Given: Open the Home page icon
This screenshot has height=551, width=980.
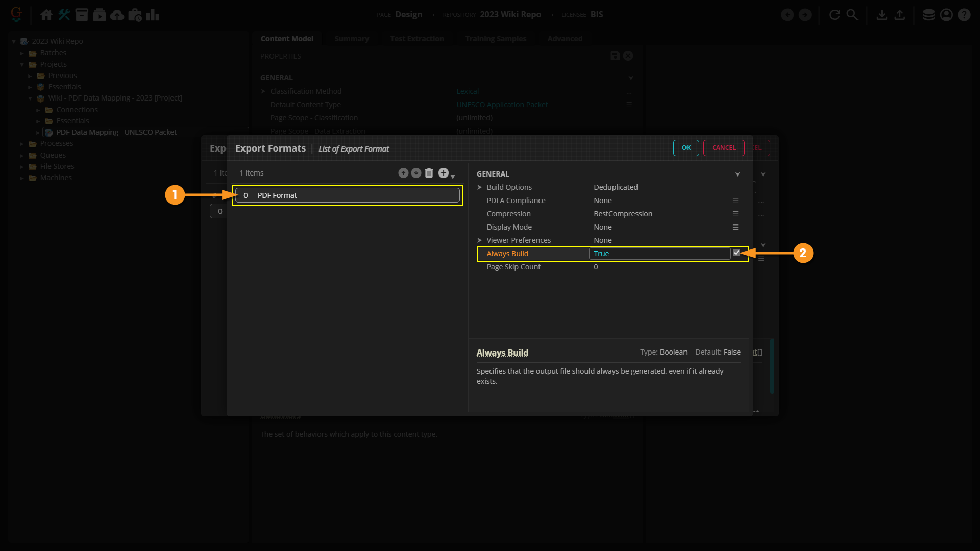Looking at the screenshot, I should tap(46, 15).
